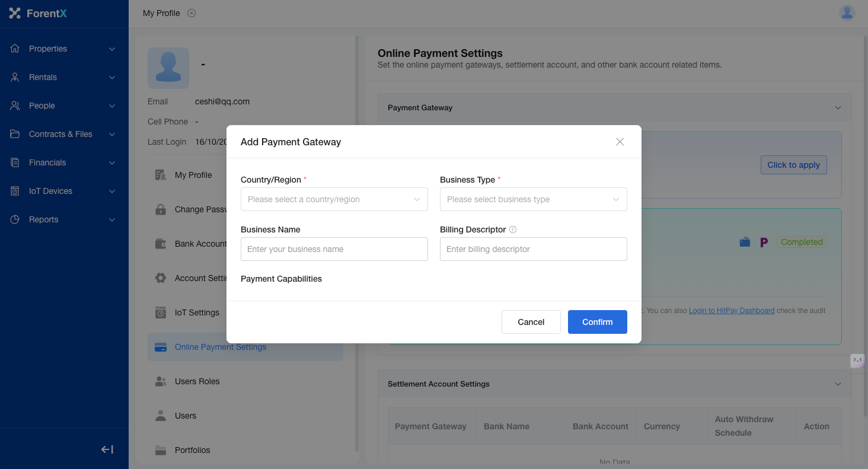This screenshot has width=868, height=469.
Task: Click the profile picture placeholder
Action: click(168, 68)
